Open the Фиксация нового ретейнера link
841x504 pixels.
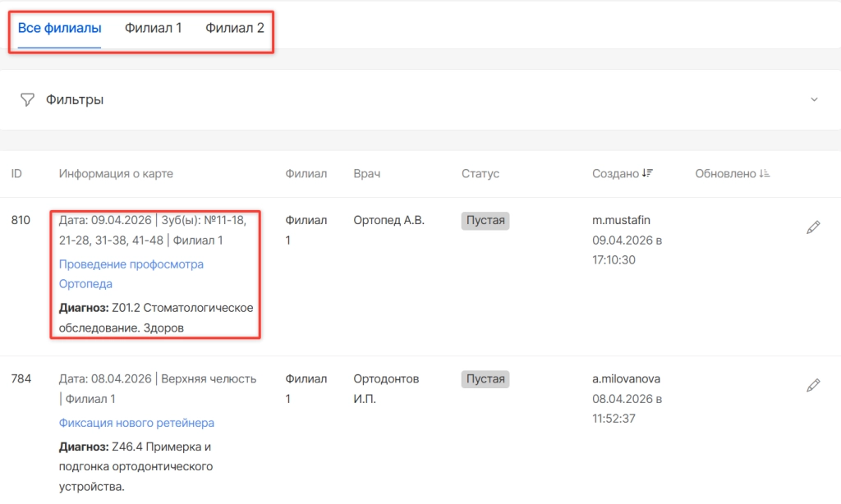tap(136, 423)
